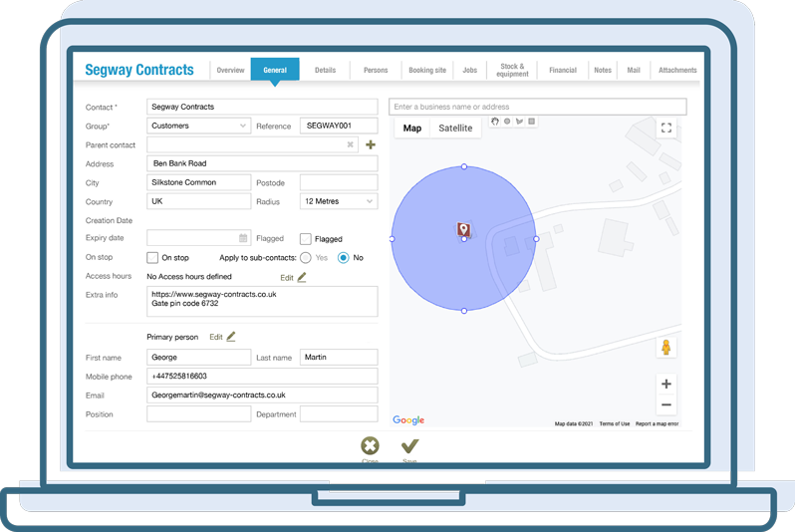The height and width of the screenshot is (532, 795).
Task: Switch the map to Satellite view
Action: tap(455, 129)
